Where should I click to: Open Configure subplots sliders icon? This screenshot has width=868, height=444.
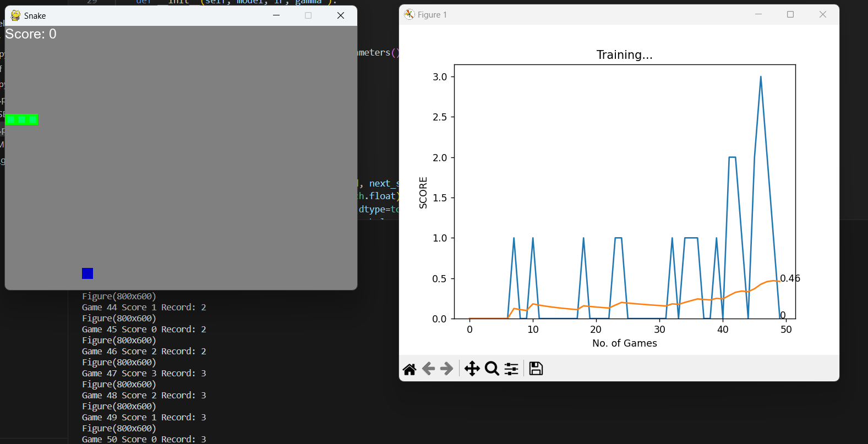pyautogui.click(x=511, y=369)
